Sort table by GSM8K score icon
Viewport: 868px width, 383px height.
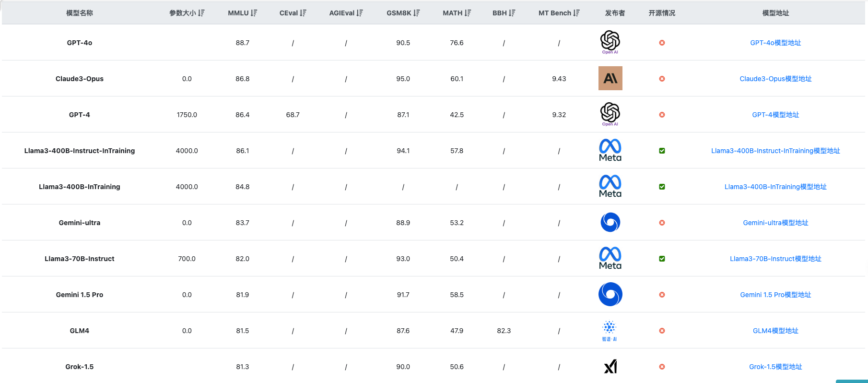pos(417,13)
